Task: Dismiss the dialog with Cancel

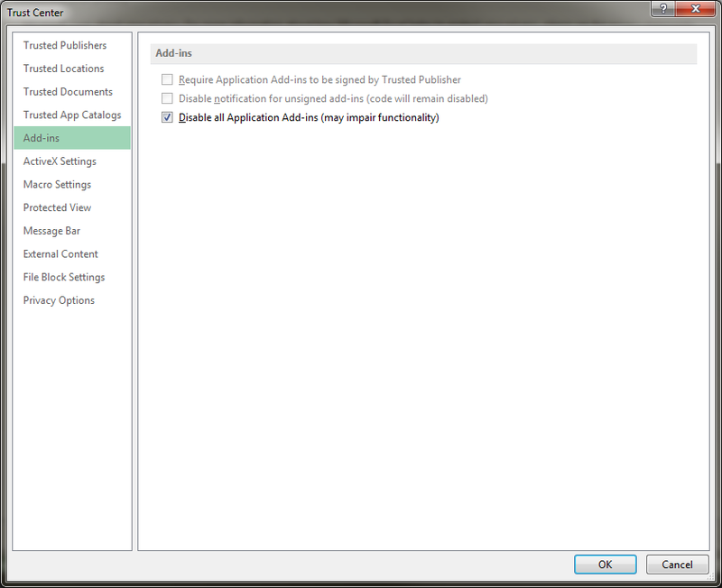Action: (x=677, y=564)
